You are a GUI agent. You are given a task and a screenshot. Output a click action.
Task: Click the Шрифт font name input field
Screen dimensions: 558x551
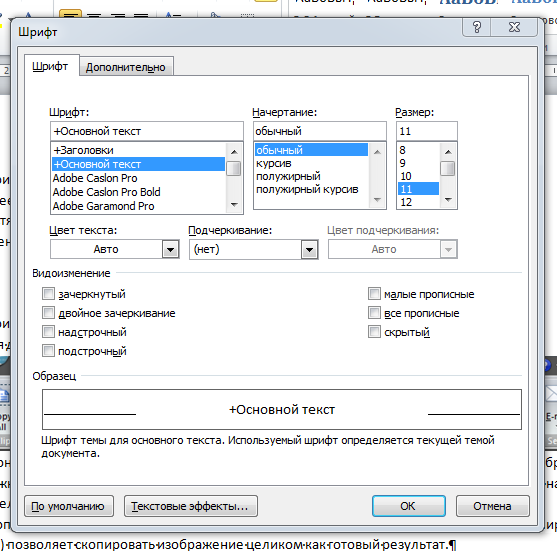147,131
